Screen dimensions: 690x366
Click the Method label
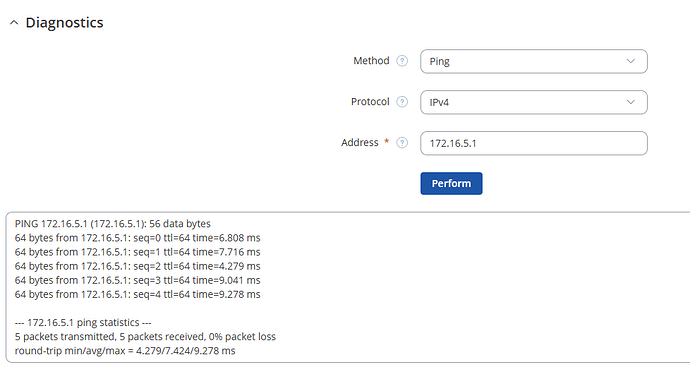[x=371, y=61]
